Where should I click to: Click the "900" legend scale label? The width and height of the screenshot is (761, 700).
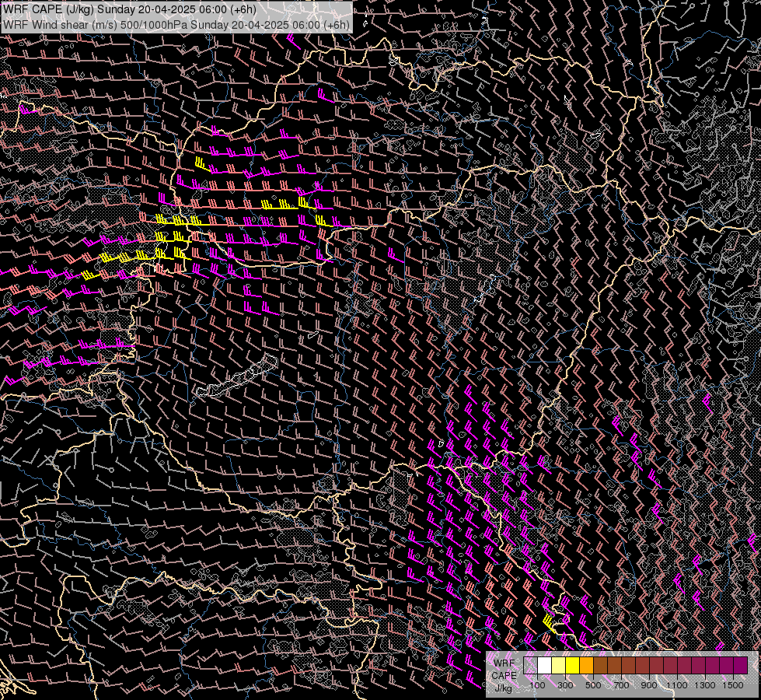pos(649,685)
